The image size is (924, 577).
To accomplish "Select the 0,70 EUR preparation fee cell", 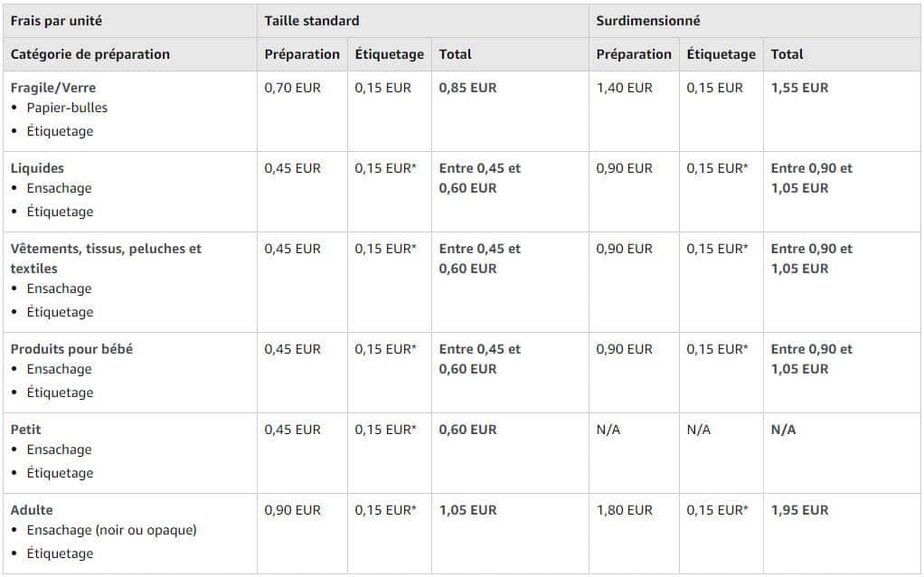I will 293,88.
